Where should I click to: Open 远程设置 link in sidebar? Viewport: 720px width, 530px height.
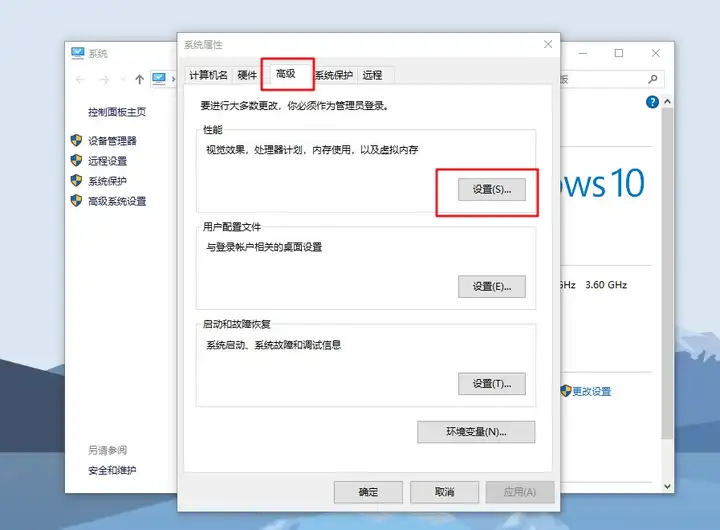107,161
